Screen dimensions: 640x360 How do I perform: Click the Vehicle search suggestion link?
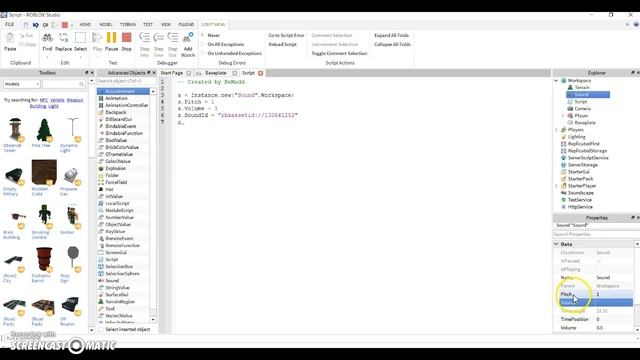pos(57,100)
